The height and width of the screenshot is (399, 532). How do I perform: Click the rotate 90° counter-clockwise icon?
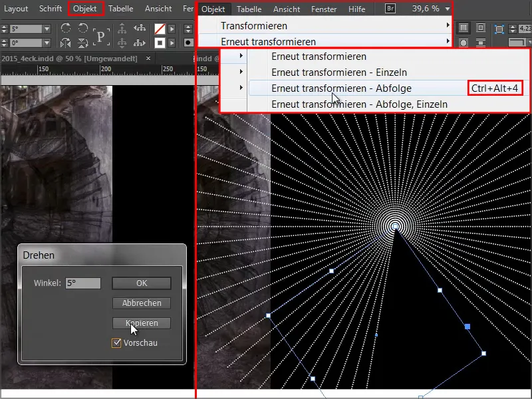coord(82,28)
